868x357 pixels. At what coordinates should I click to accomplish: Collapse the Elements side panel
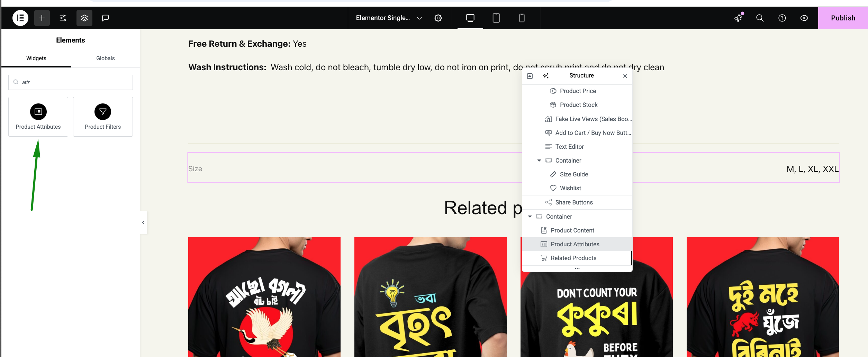[143, 222]
